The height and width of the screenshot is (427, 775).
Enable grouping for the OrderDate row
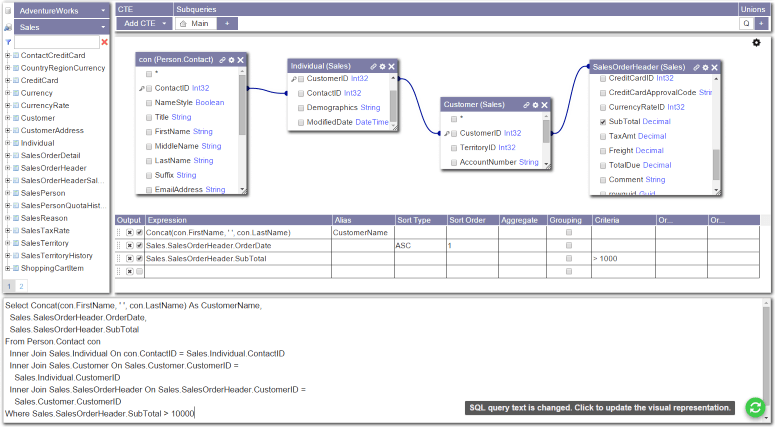569,245
